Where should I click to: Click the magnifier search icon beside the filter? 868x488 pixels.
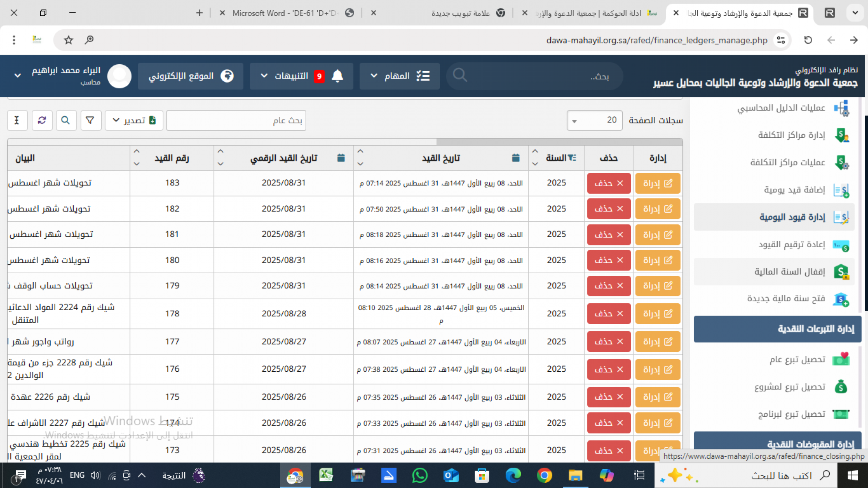(66, 120)
